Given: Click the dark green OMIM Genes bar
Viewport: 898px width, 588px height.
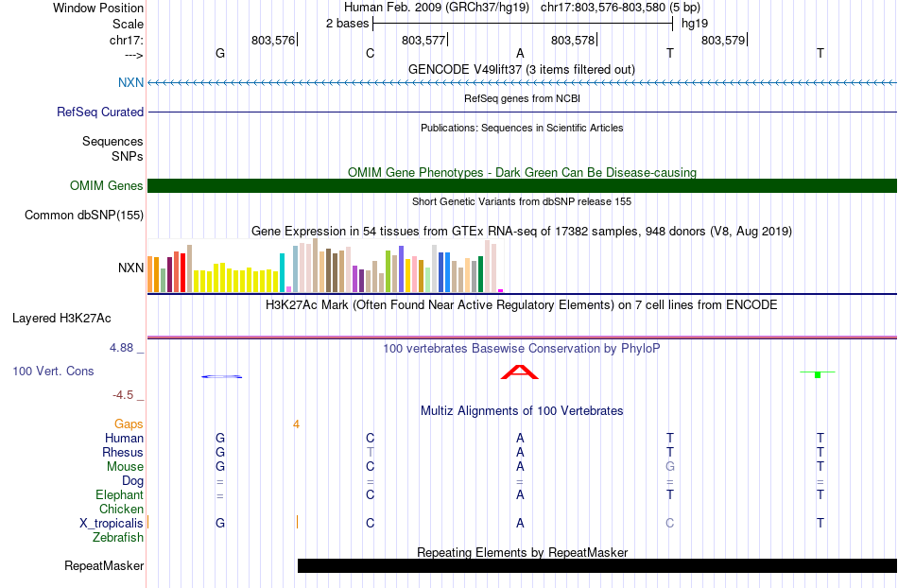Looking at the screenshot, I should click(523, 185).
